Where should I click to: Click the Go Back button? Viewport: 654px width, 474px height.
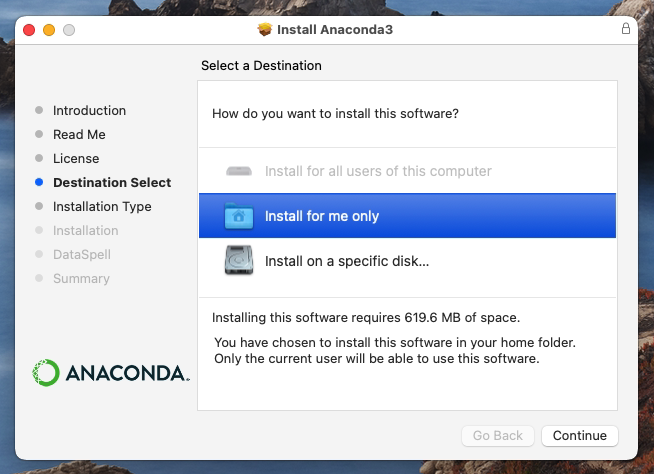497,436
